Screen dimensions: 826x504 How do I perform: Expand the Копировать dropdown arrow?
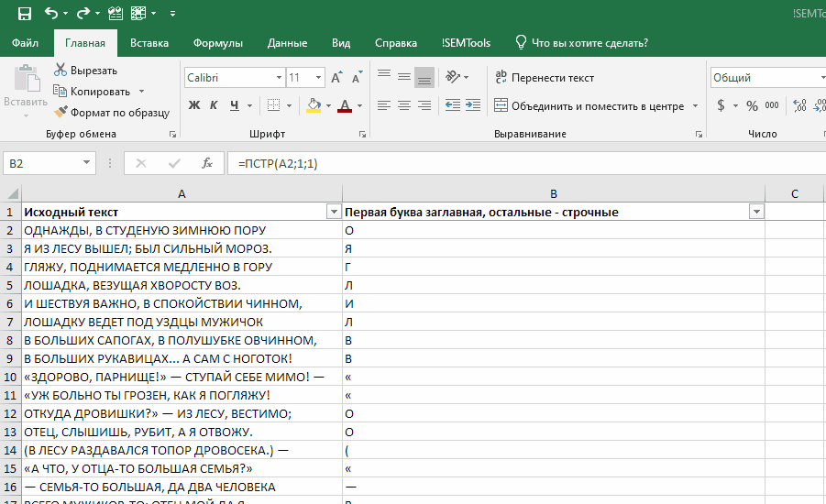(x=141, y=91)
